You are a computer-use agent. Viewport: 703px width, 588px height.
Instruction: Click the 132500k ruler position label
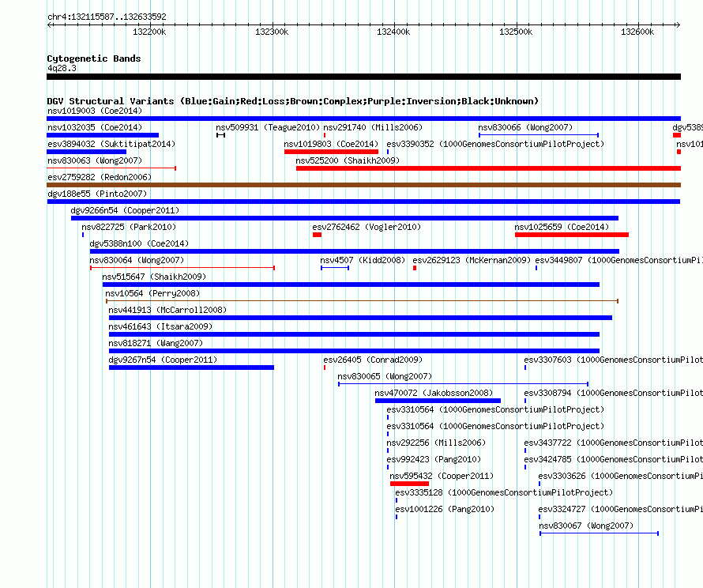point(516,32)
